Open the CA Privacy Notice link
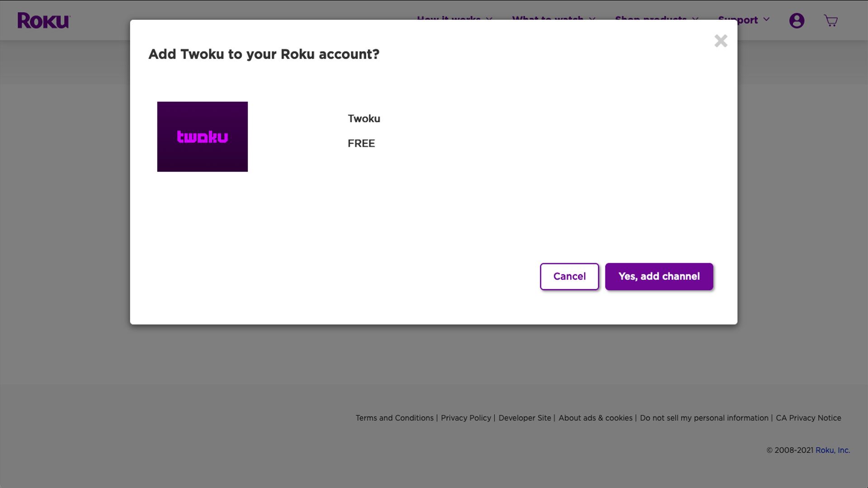 [x=808, y=418]
